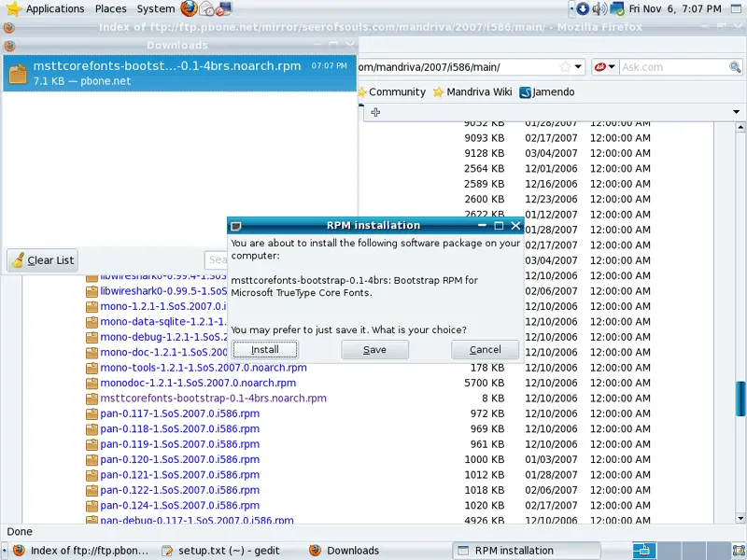Image resolution: width=747 pixels, height=560 pixels.
Task: Open libwireshark0-0.99.5 rpm link
Action: click(163, 291)
